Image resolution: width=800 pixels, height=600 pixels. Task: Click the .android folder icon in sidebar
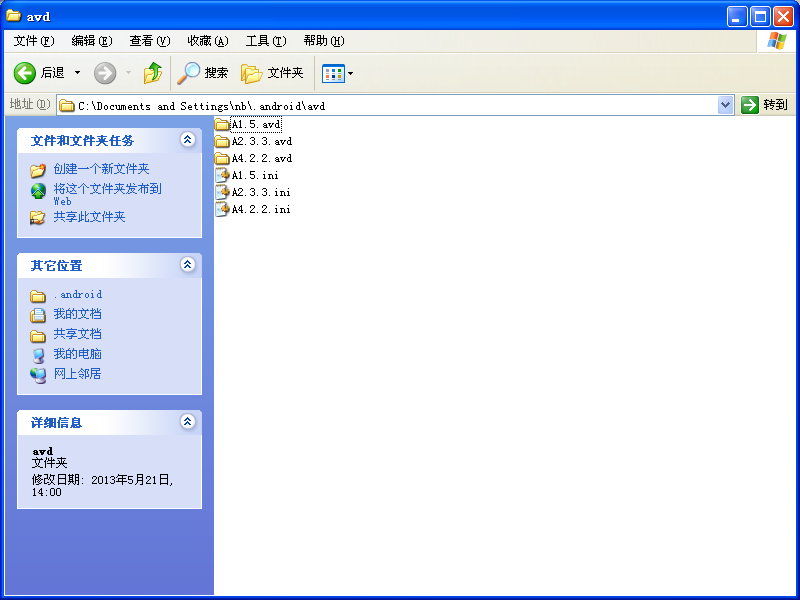(38, 296)
